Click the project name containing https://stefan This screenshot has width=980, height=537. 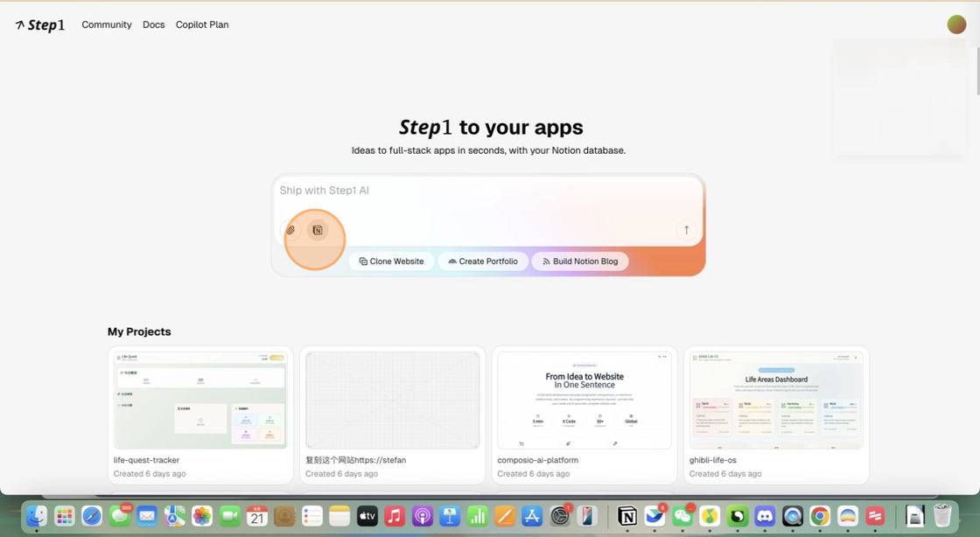[355, 460]
